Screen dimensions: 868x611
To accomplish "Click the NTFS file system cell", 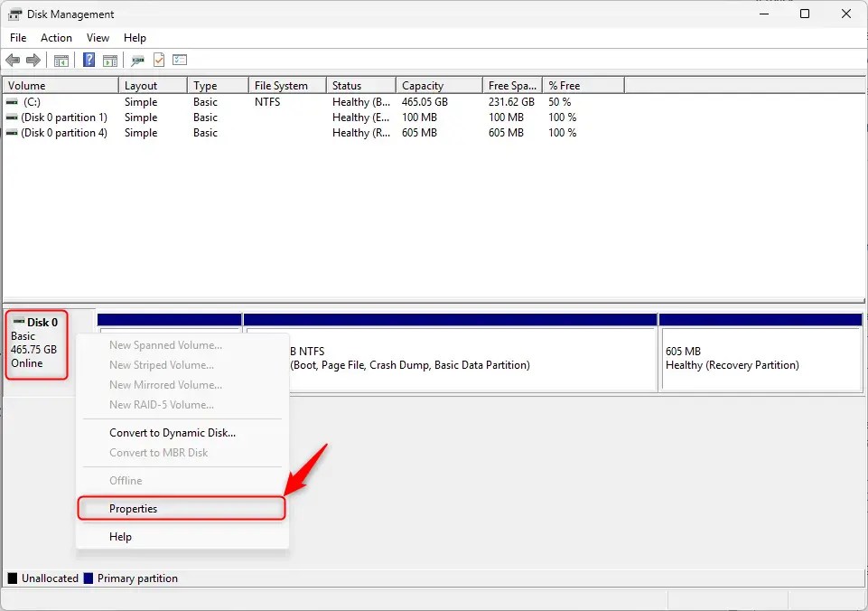I will click(x=267, y=102).
